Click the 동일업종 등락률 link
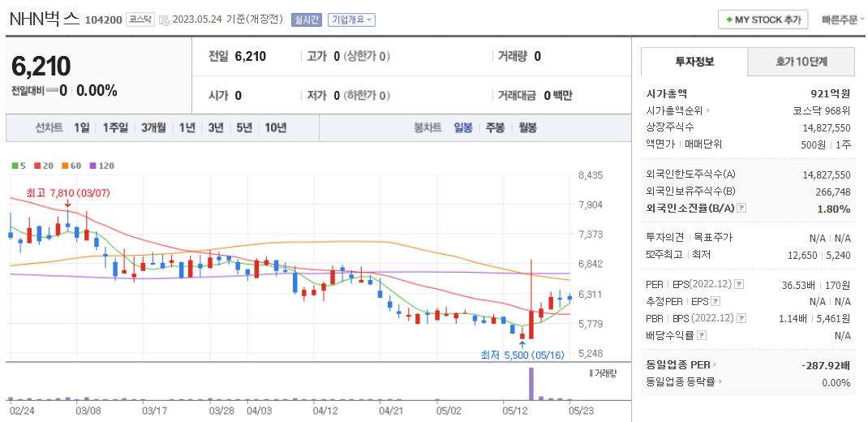 pyautogui.click(x=684, y=382)
